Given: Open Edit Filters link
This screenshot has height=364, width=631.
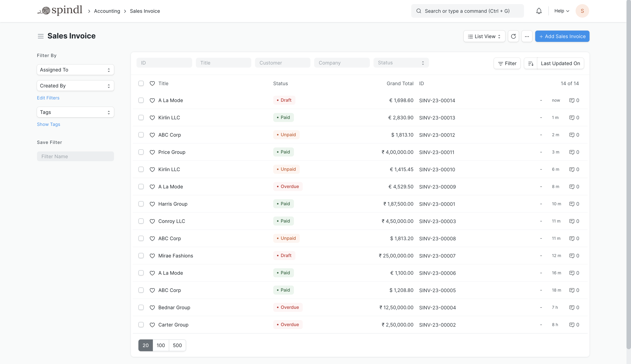Looking at the screenshot, I should [x=48, y=98].
